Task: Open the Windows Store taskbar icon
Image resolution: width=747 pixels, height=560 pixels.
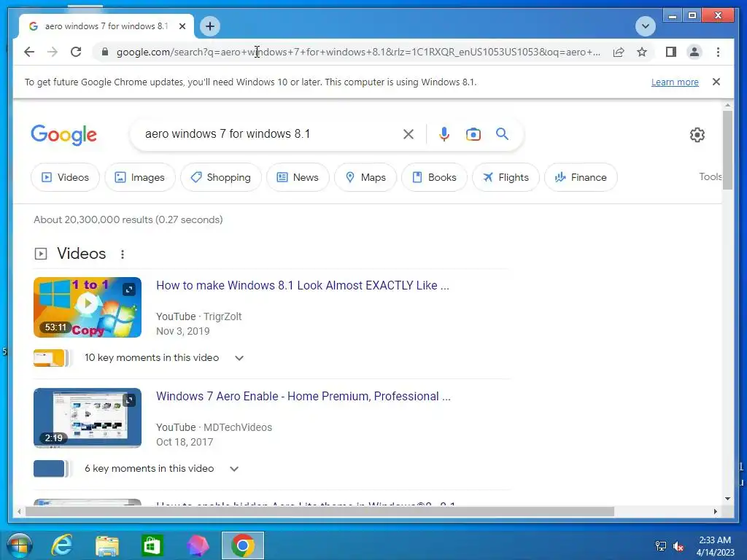Action: pos(152,545)
